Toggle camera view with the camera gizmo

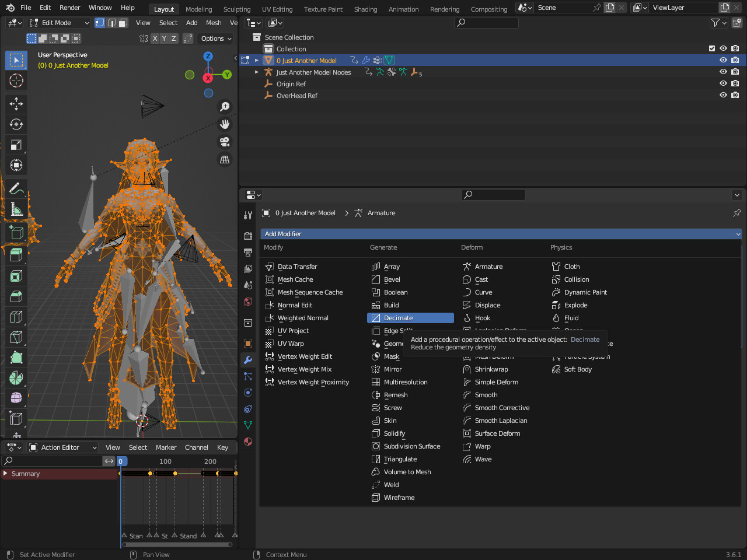225,142
